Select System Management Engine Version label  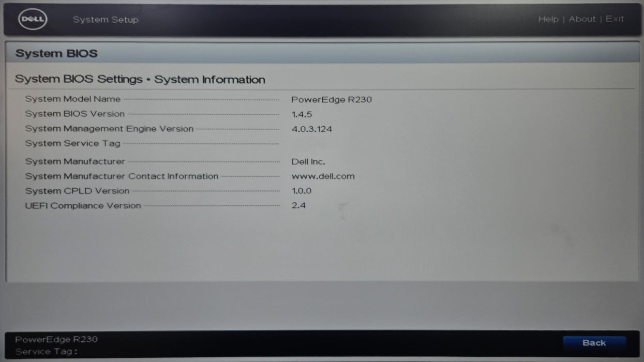[x=109, y=129]
